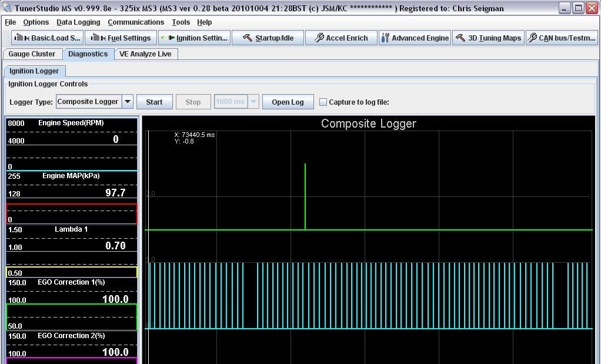Open the Communications menu

point(136,22)
